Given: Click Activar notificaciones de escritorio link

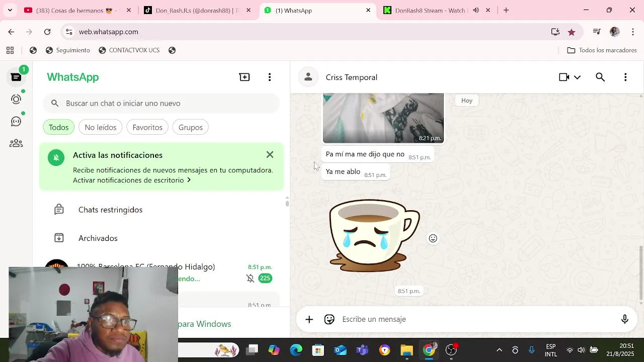Looking at the screenshot, I should tap(132, 180).
